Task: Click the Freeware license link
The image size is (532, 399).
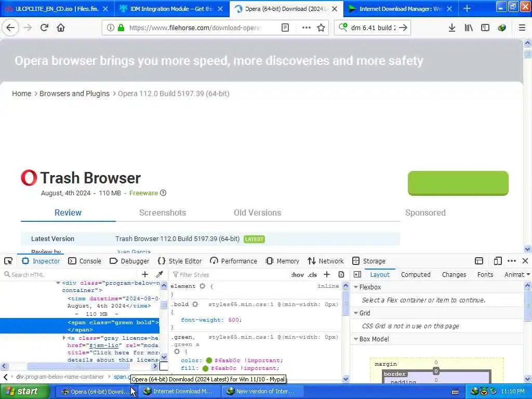Action: (x=143, y=193)
